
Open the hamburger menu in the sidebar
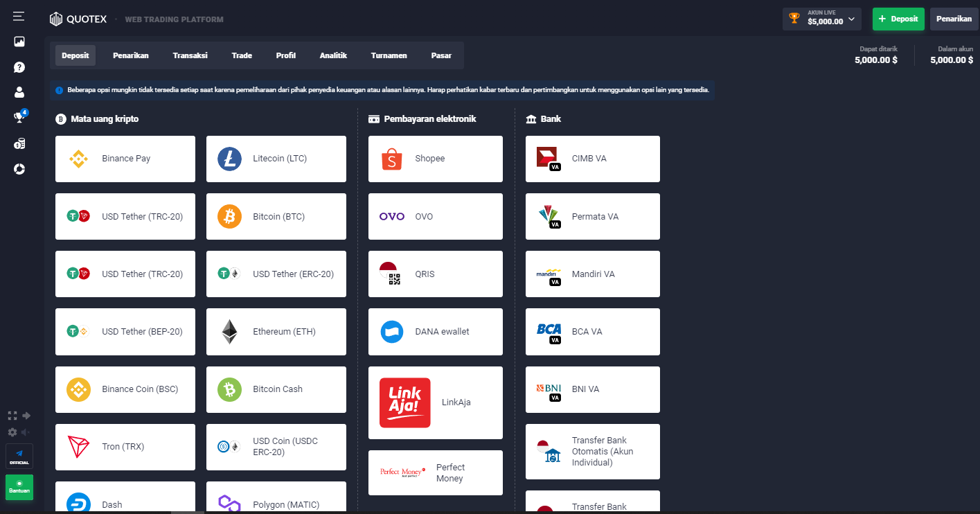(19, 16)
